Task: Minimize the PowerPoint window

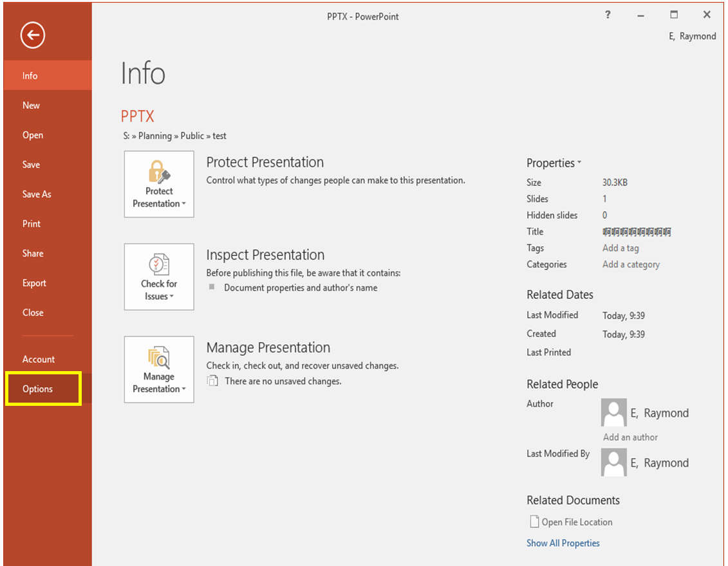Action: point(640,16)
